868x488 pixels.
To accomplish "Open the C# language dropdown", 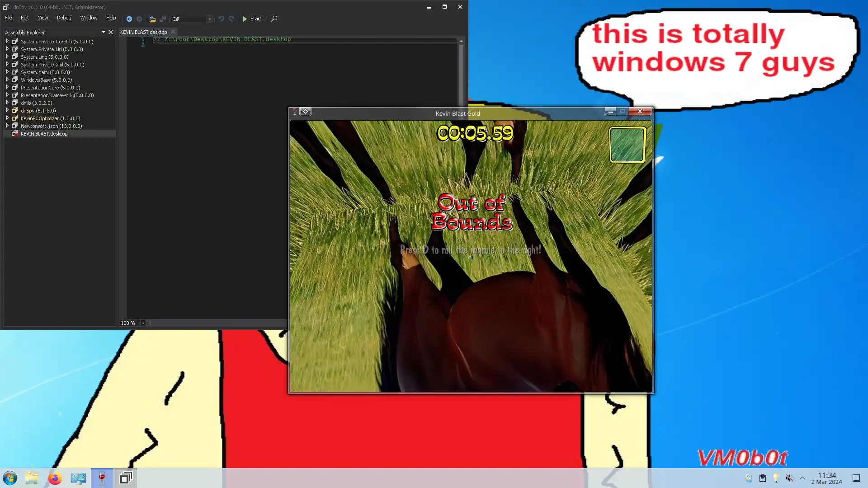I will click(x=209, y=19).
